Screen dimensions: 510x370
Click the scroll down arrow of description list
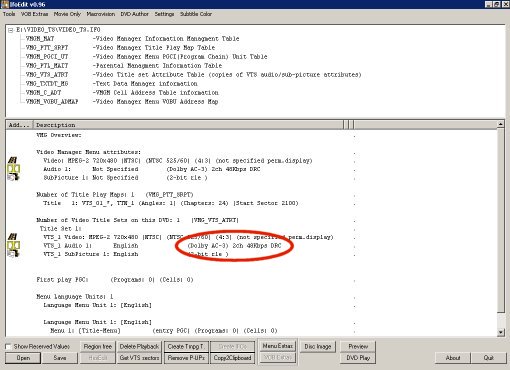click(500, 332)
